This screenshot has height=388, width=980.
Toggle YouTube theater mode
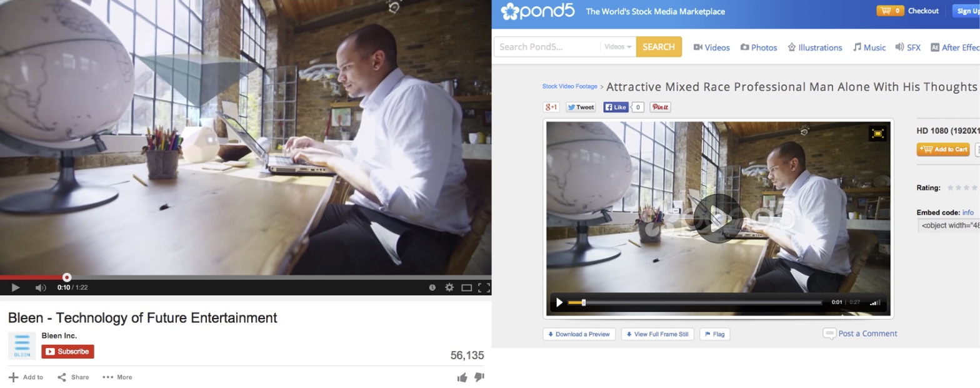tap(466, 287)
